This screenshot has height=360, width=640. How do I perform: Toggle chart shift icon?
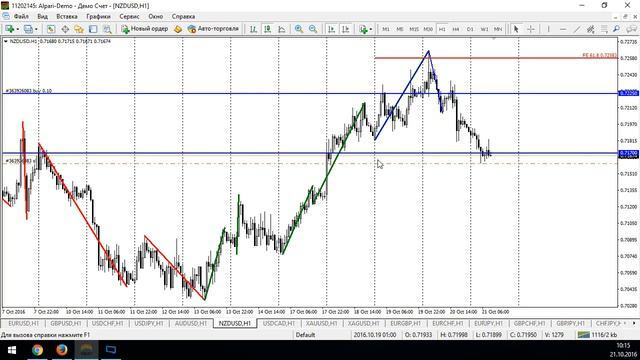(x=345, y=29)
